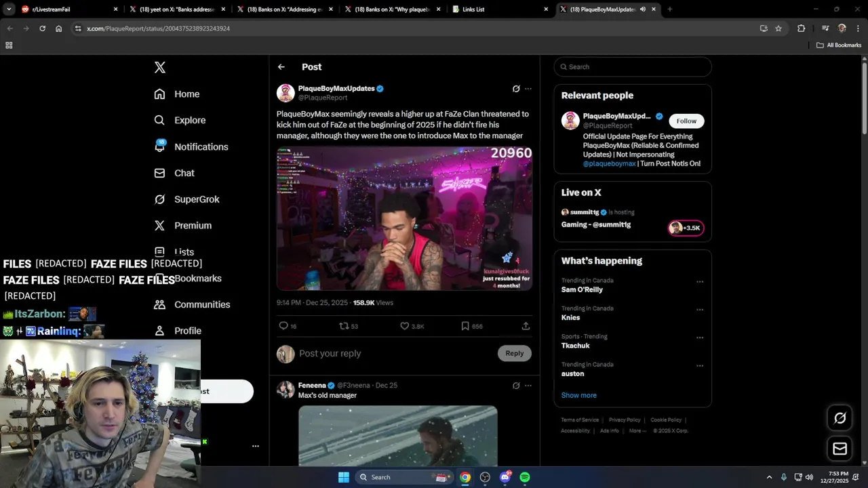Open the All Bookmarks folder

[839, 45]
